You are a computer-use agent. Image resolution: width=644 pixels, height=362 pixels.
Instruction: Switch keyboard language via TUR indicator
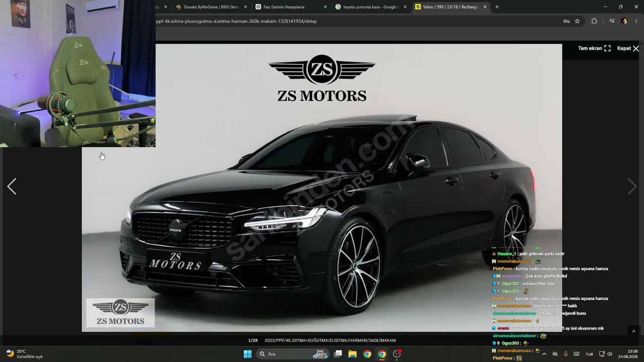(x=589, y=354)
